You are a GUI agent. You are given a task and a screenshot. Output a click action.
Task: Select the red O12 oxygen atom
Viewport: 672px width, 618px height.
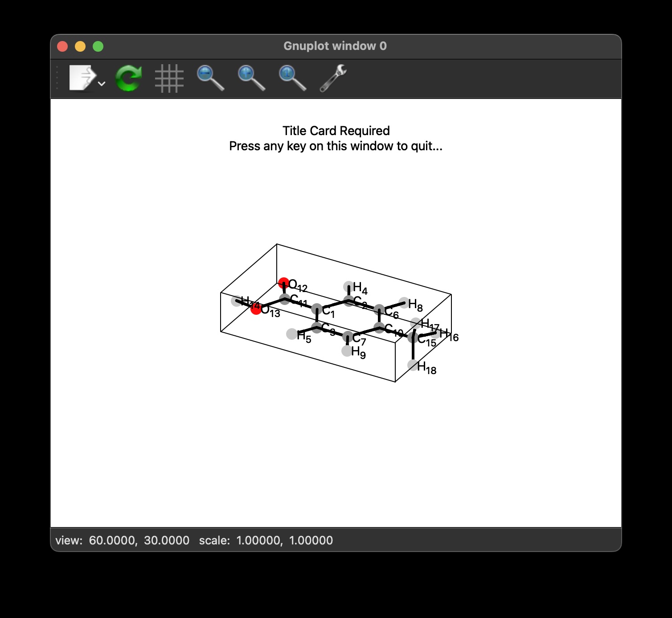(x=283, y=282)
